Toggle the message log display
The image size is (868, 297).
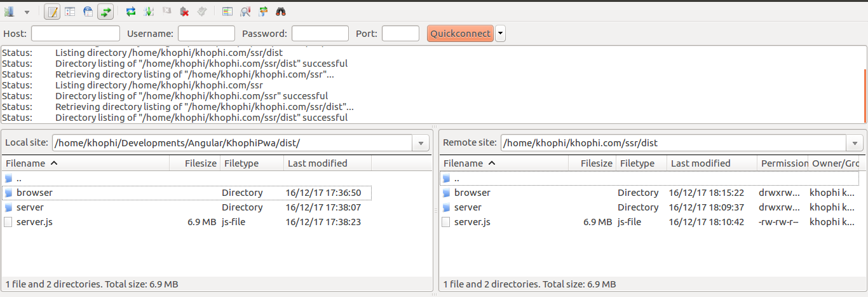click(53, 11)
